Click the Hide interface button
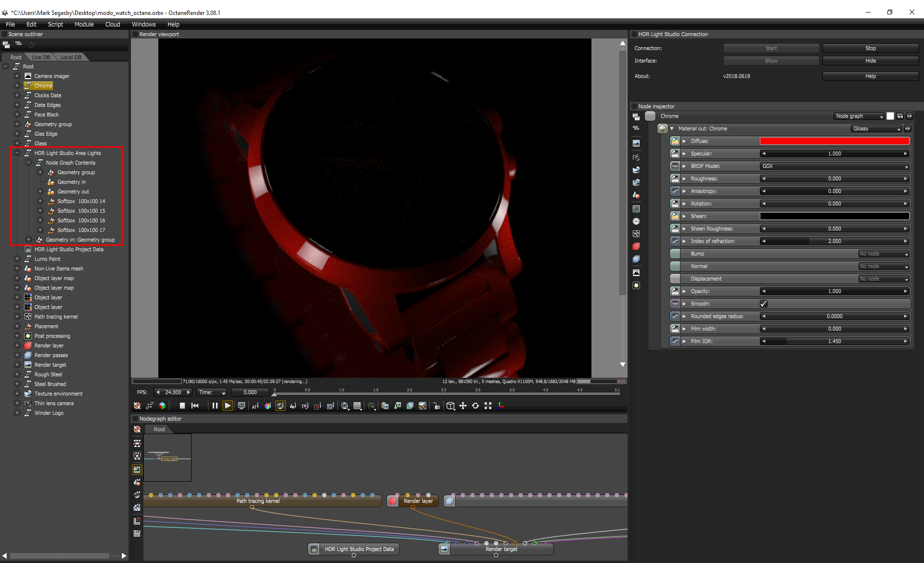The width and height of the screenshot is (924, 563). 871,61
